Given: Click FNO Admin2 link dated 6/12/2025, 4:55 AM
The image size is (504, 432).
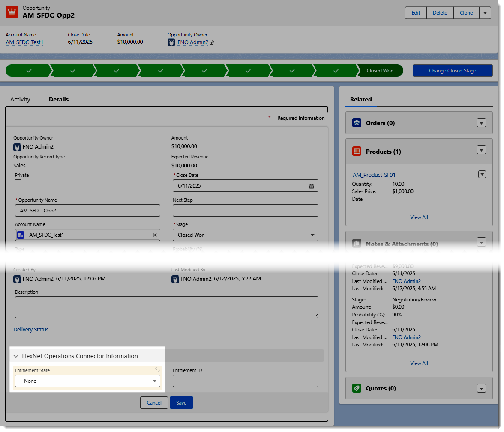Looking at the screenshot, I should [x=407, y=281].
